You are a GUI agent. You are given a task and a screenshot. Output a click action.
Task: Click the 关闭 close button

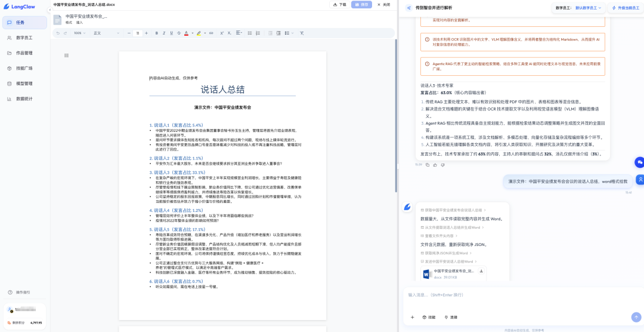[x=383, y=5]
